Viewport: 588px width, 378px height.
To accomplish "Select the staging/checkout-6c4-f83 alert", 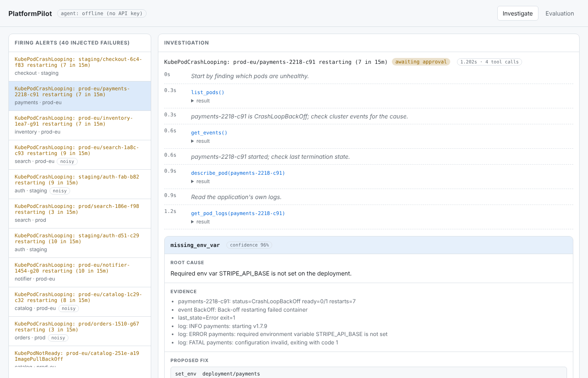I will coord(80,66).
